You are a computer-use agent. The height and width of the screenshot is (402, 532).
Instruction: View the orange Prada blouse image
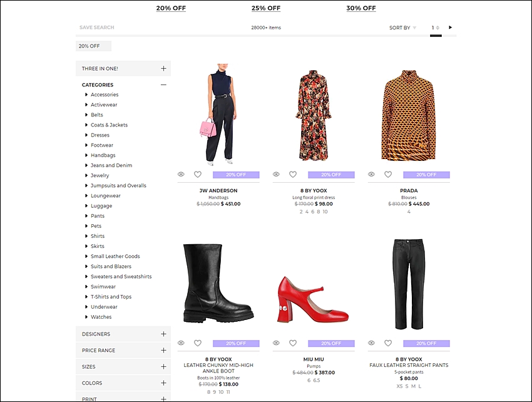409,115
